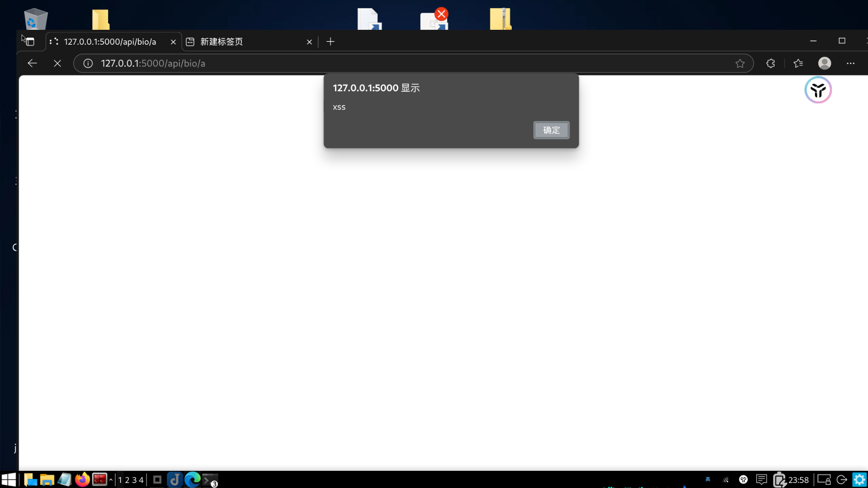Open the site information icon in address bar
This screenshot has height=488, width=868.
pos(88,63)
